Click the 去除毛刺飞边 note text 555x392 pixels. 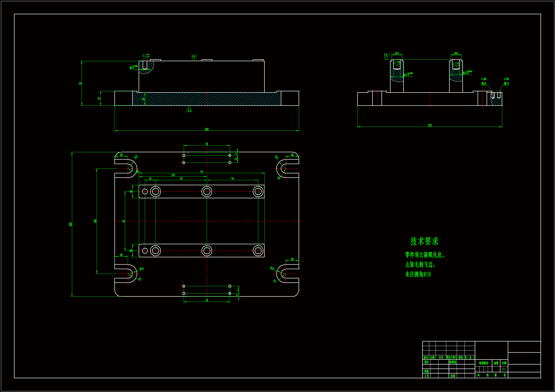[420, 265]
